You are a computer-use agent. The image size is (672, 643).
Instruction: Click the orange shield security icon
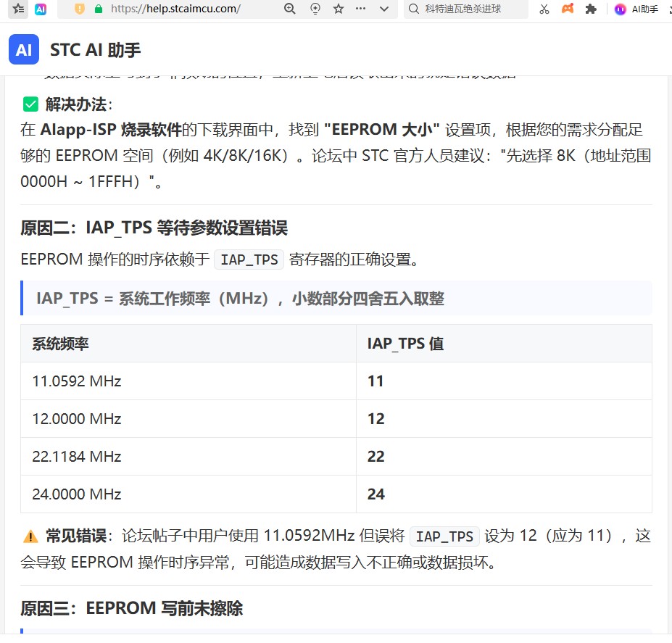(x=80, y=9)
